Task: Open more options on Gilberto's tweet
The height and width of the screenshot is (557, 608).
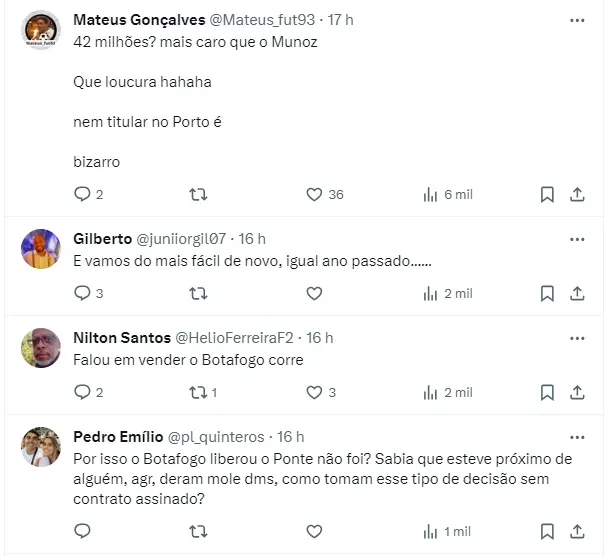Action: pos(577,239)
